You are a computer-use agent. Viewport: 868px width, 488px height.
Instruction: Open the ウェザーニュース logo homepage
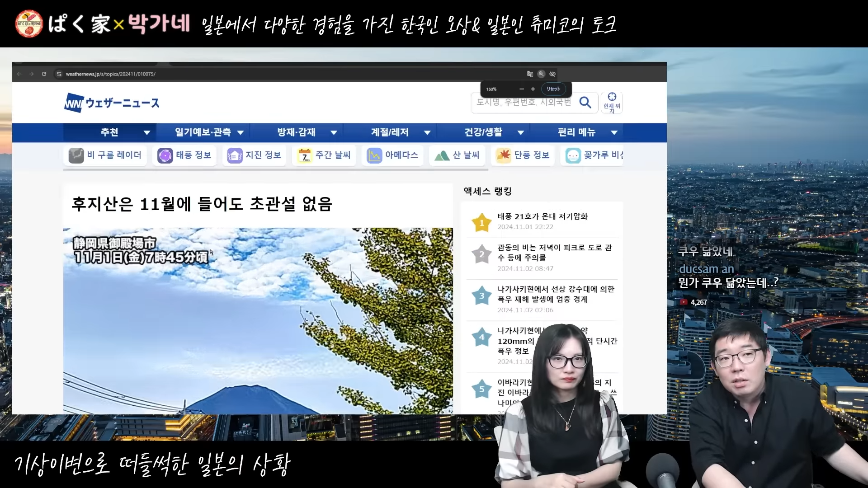click(112, 103)
